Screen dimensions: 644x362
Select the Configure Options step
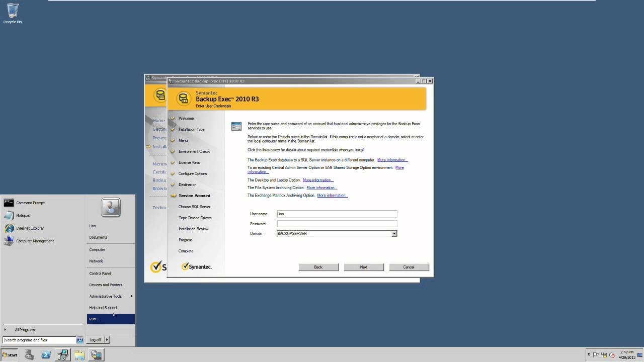[x=192, y=173]
